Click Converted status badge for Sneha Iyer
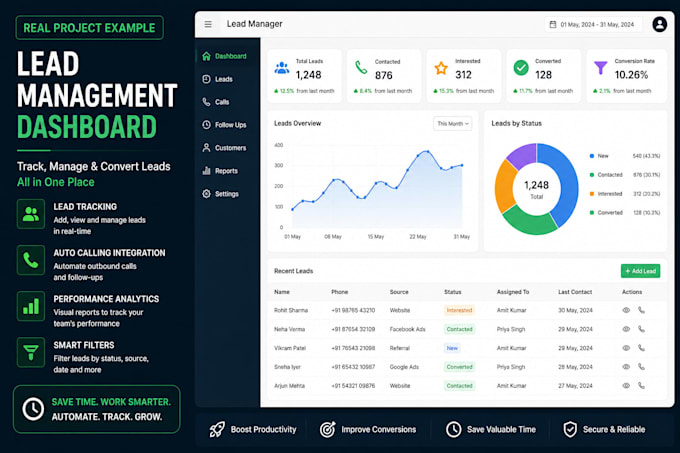The image size is (680, 453). (x=459, y=367)
